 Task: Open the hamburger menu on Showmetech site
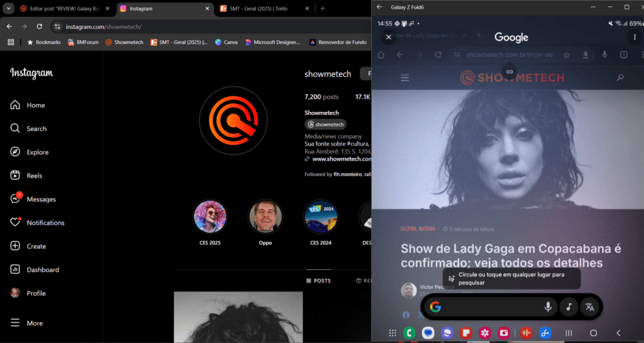tap(405, 77)
